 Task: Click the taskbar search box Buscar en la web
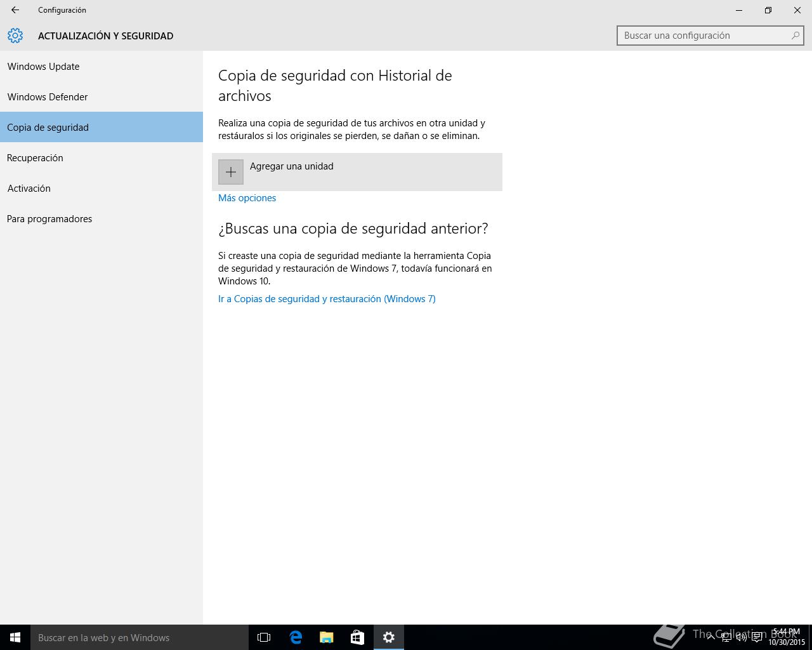pyautogui.click(x=140, y=637)
